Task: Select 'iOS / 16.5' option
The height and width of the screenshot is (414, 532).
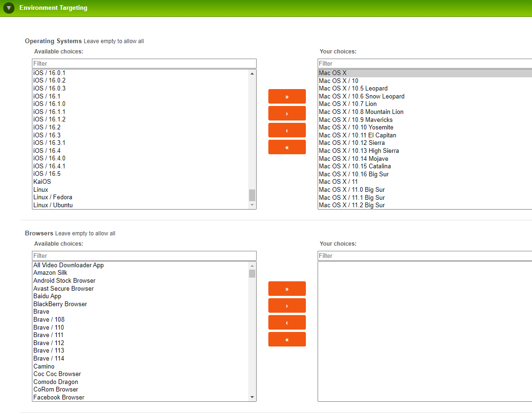Action: (140, 174)
